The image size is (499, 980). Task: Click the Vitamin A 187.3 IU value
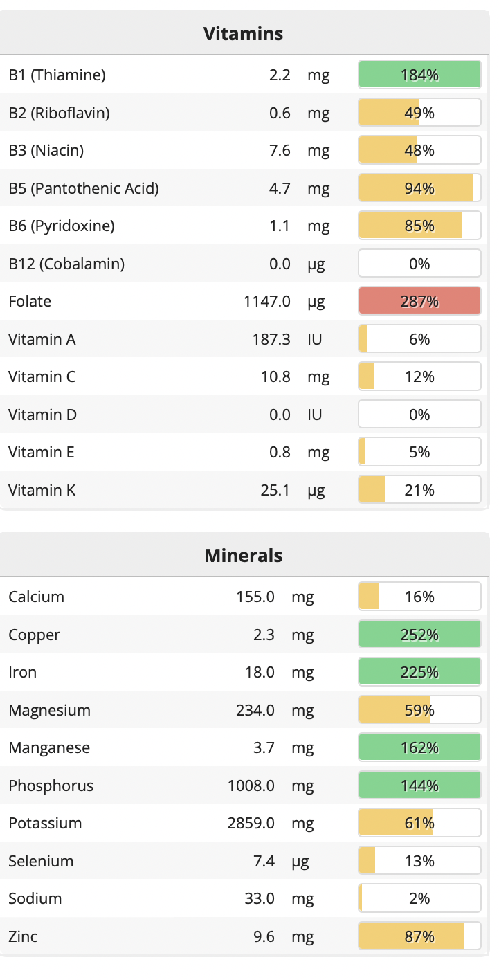pyautogui.click(x=271, y=339)
